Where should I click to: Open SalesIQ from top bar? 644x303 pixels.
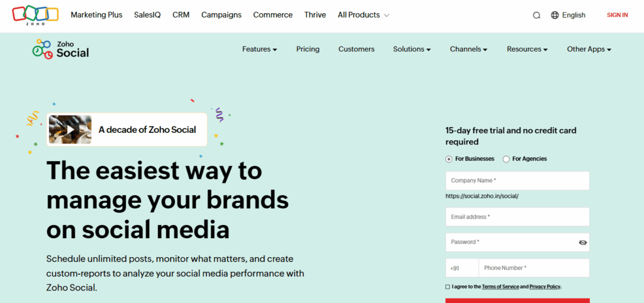pos(147,15)
